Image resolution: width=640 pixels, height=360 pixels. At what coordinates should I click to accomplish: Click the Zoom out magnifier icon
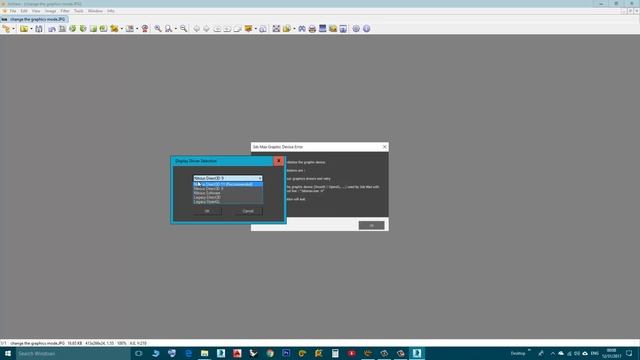click(184, 29)
